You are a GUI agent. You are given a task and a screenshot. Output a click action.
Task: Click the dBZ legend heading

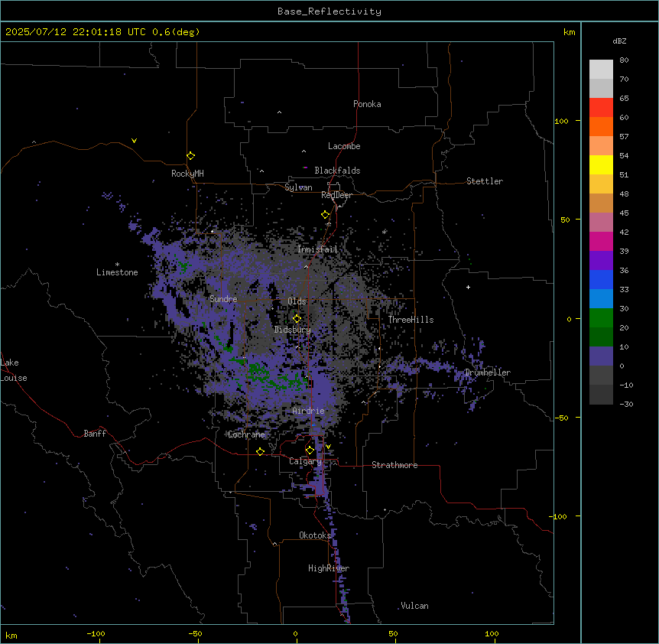pyautogui.click(x=619, y=41)
